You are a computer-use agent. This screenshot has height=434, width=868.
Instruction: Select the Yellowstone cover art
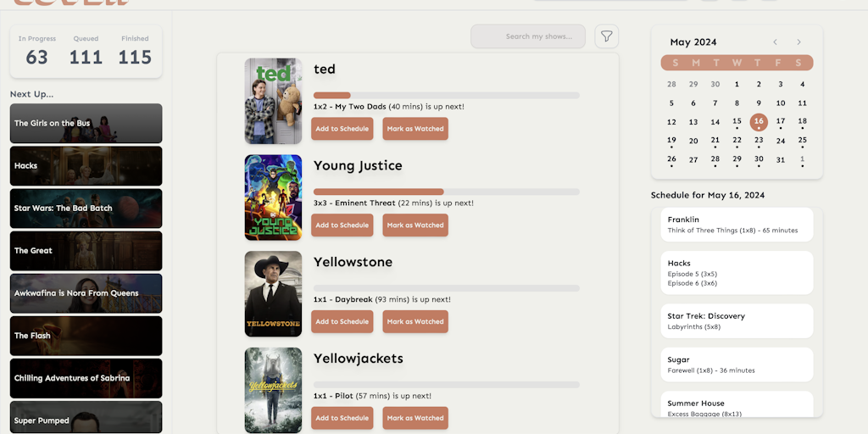273,293
